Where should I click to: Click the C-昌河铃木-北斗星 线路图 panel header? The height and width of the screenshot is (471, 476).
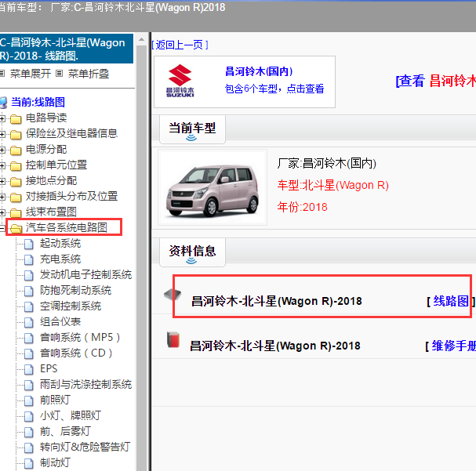tap(67, 49)
